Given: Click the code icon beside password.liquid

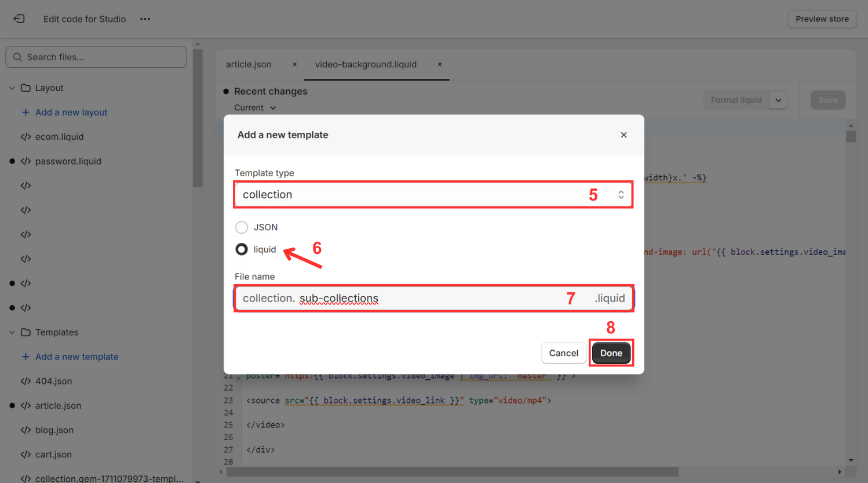Looking at the screenshot, I should [25, 161].
